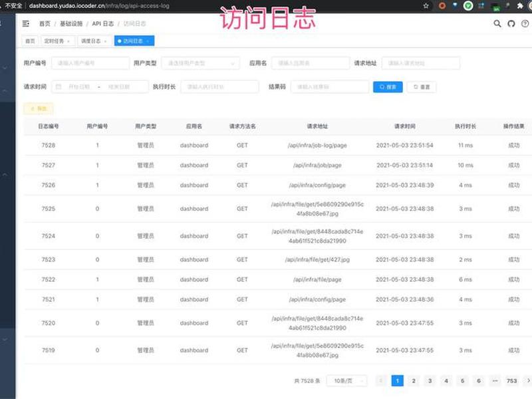Click API 日志 breadcrumb item
532x399 pixels.
pos(103,23)
